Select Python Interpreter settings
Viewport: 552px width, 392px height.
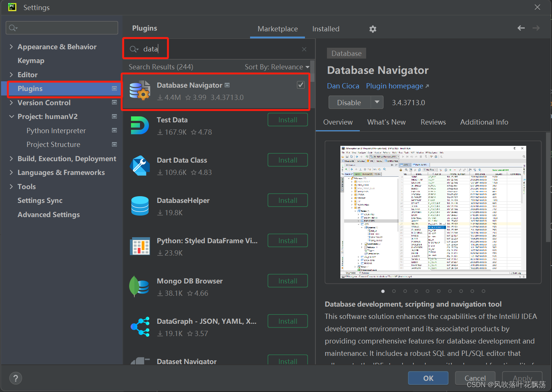point(56,131)
